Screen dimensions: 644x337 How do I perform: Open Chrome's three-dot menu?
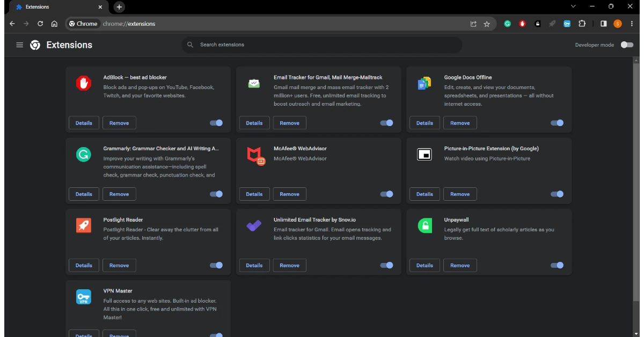[x=632, y=24]
